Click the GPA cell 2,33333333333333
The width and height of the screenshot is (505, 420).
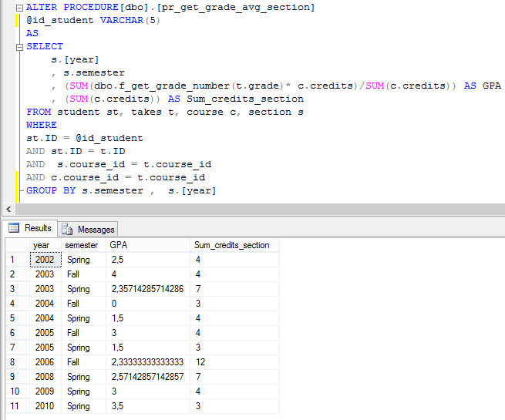(x=148, y=362)
